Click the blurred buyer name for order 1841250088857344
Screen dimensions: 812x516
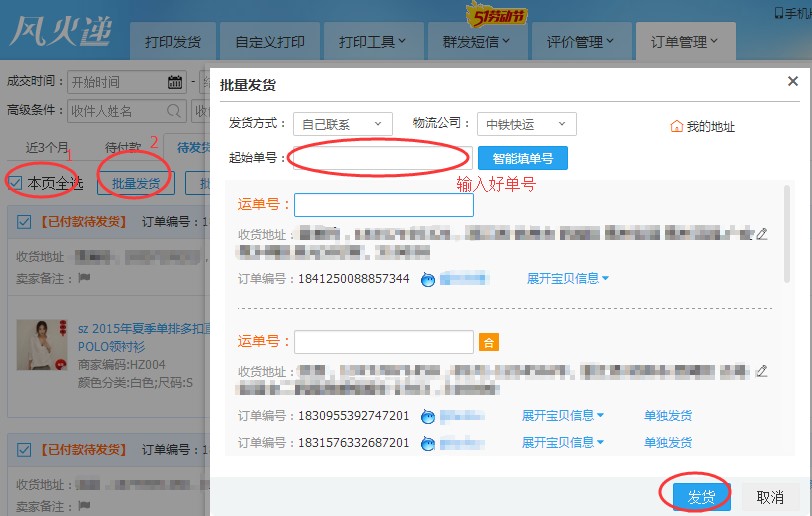(x=465, y=279)
